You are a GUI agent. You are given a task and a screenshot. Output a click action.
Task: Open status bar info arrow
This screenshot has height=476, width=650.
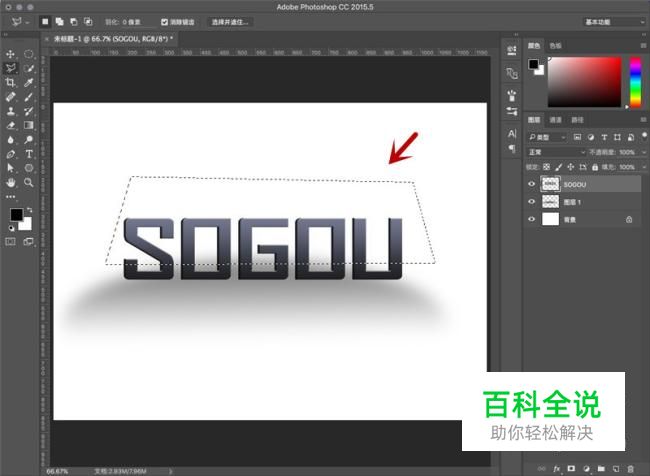coord(170,471)
